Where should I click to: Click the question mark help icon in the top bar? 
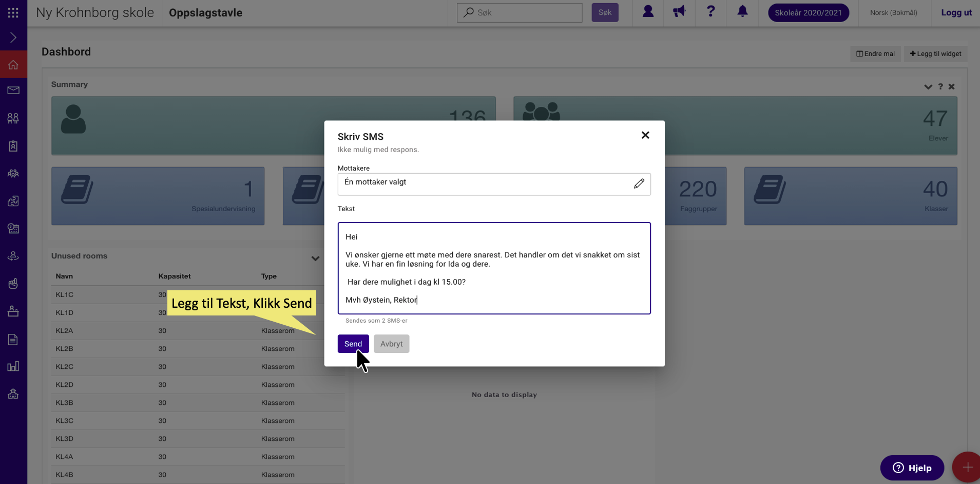tap(710, 12)
